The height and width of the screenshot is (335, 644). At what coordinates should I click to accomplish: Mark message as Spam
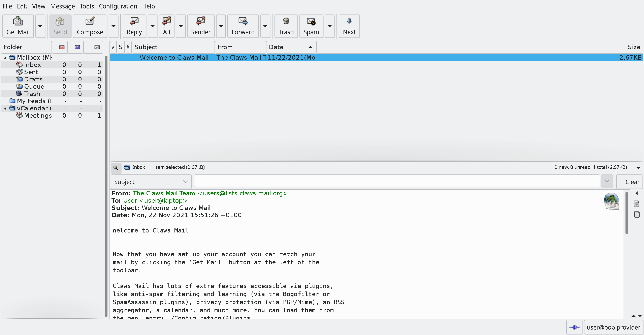click(311, 26)
